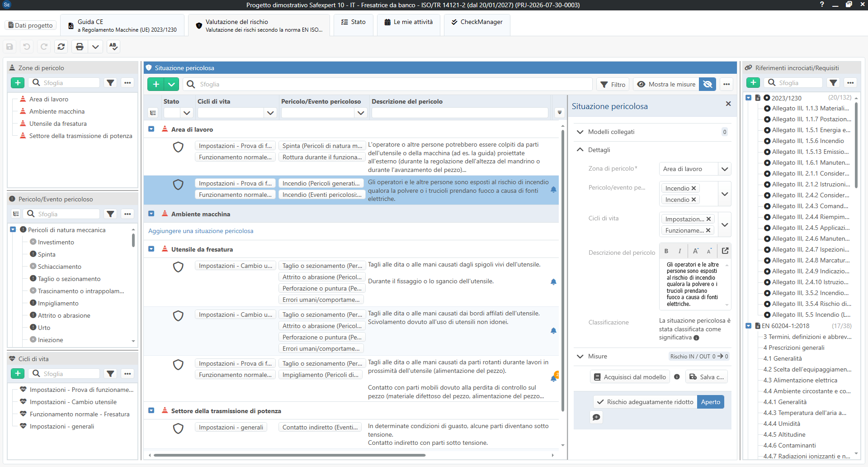Viewport: 868px width, 467px height.
Task: Click the refresh icon in the toolbar
Action: pyautogui.click(x=61, y=47)
